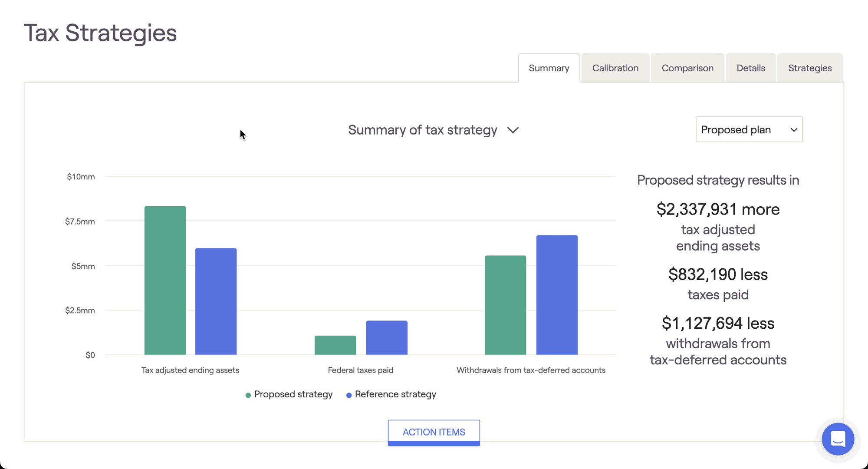Open the chat support bubble icon
Screen dimensions: 868x469
[x=838, y=439]
